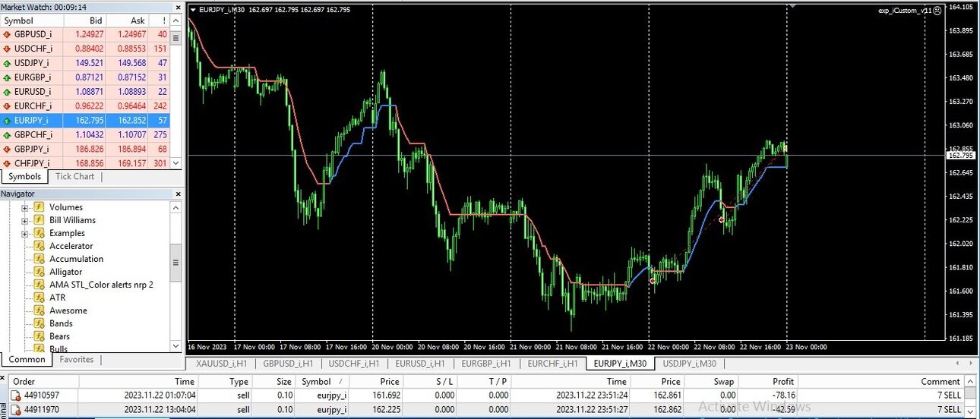Sort Market Watch by Bid header
The width and height of the screenshot is (980, 419).
85,20
